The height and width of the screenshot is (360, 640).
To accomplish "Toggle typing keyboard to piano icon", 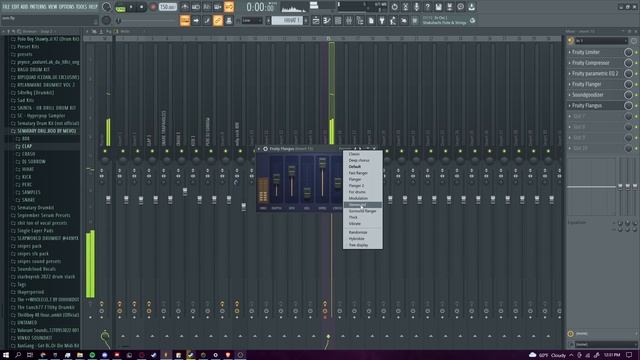I will 185,20.
